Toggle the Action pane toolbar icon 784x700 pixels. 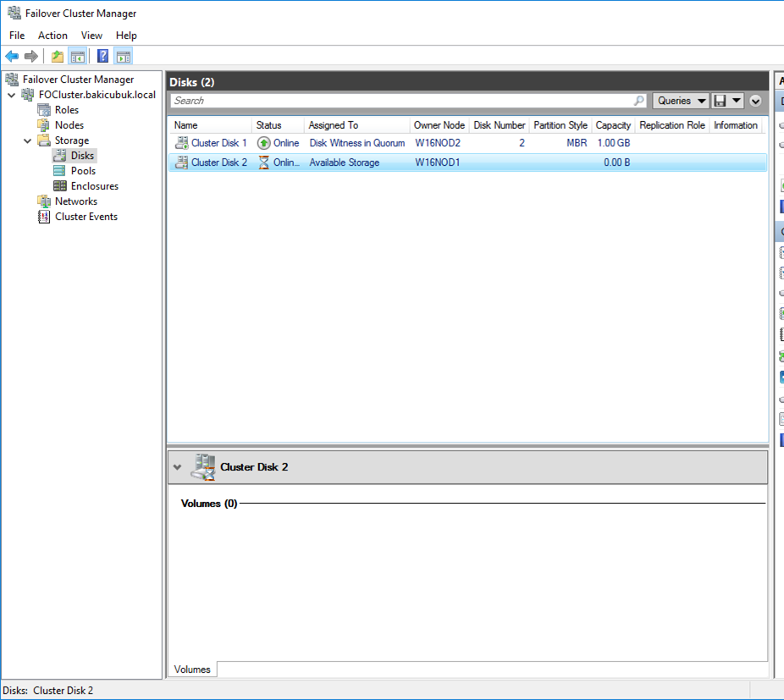point(124,57)
